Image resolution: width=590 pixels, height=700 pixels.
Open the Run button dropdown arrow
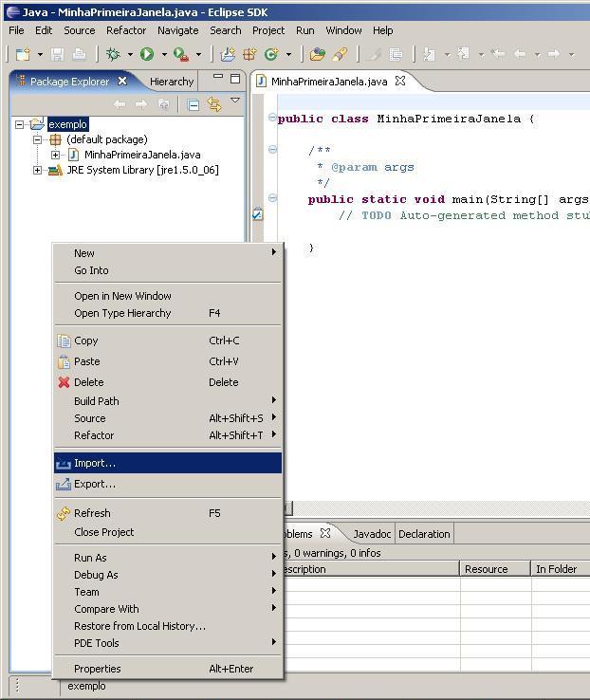tap(164, 54)
